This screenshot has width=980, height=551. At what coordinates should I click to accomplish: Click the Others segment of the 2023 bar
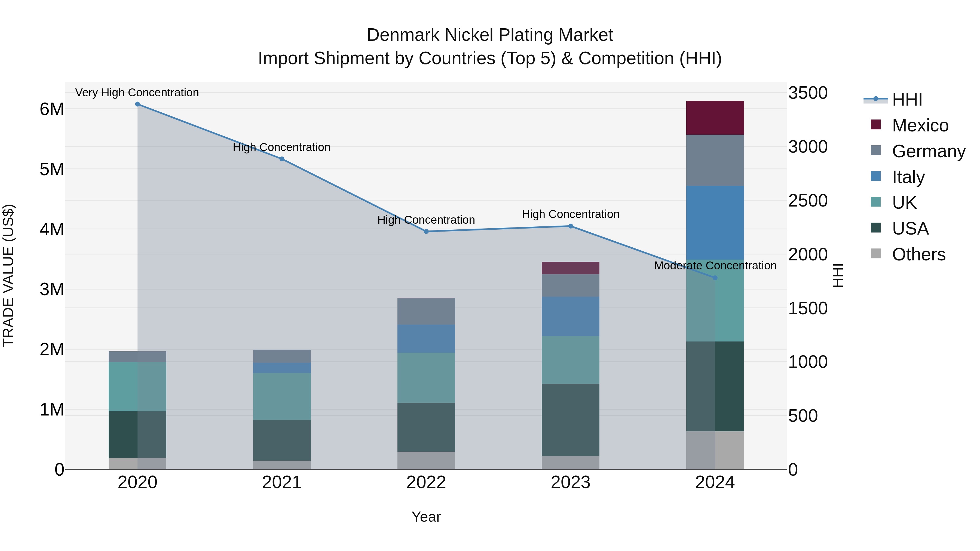(571, 463)
